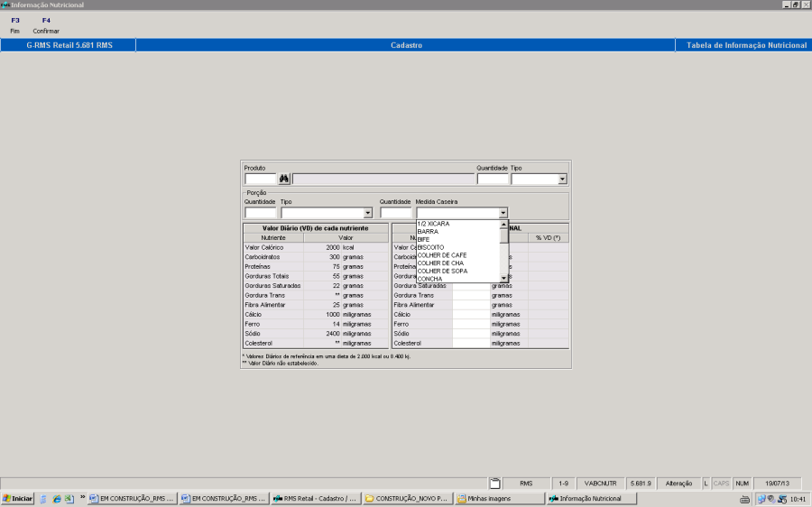
Task: Click the Iniciar start button
Action: [x=18, y=498]
